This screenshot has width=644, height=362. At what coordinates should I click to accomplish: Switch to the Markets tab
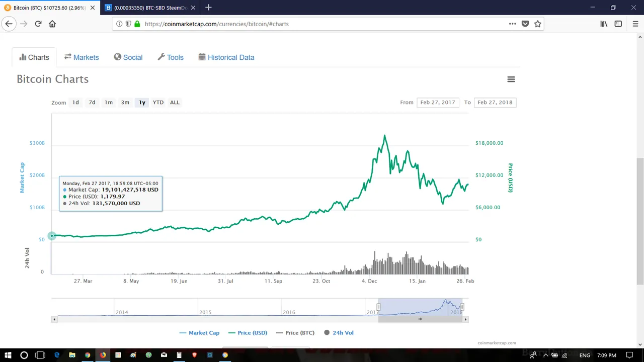82,57
